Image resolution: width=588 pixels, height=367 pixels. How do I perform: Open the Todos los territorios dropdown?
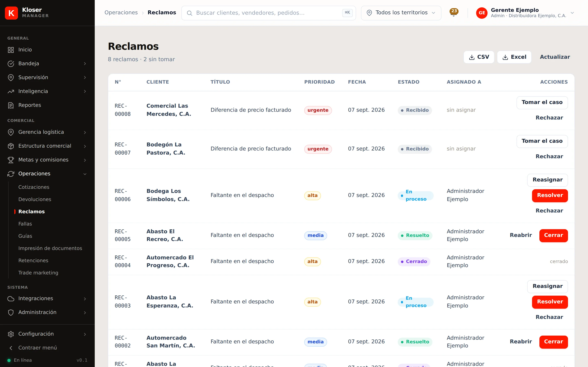[x=401, y=13]
